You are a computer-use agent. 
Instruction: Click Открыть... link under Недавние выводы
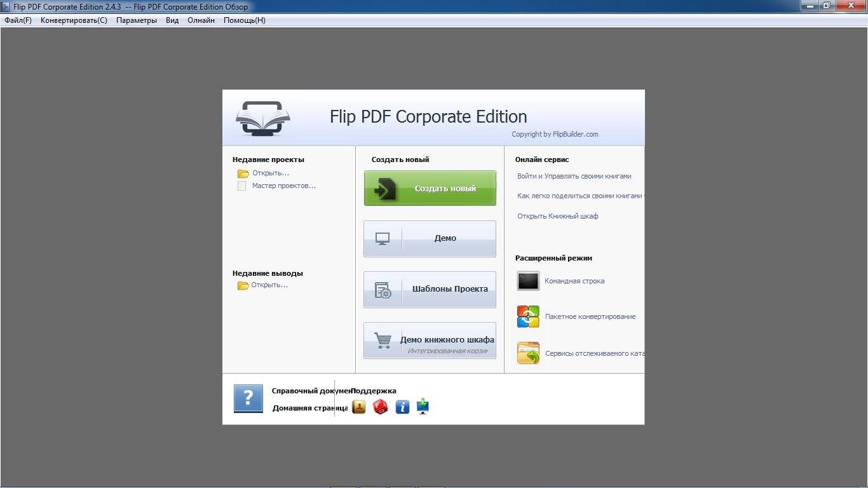click(x=269, y=285)
